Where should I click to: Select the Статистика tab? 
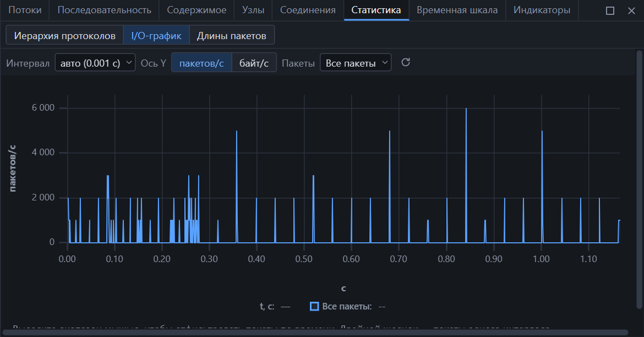[x=376, y=10]
